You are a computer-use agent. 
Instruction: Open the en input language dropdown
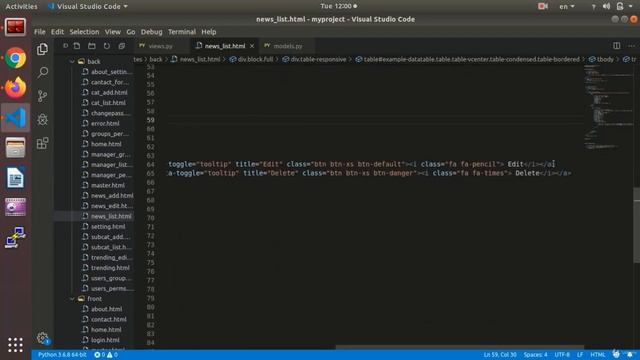pos(567,6)
